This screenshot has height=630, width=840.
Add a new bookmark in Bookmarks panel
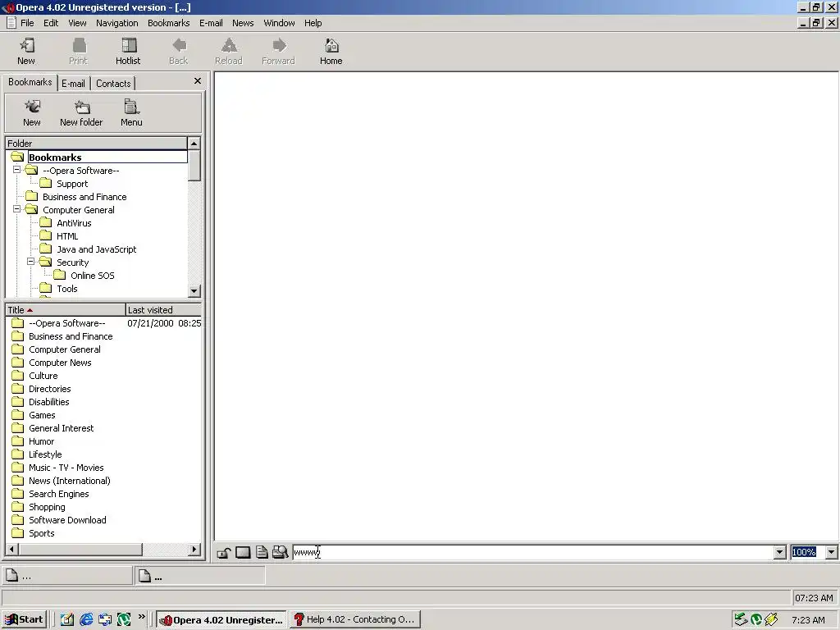[32, 113]
